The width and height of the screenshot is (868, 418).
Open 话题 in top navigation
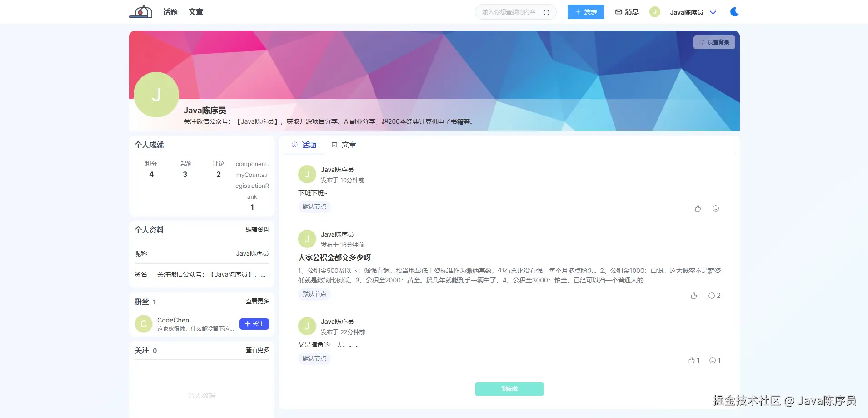click(170, 12)
